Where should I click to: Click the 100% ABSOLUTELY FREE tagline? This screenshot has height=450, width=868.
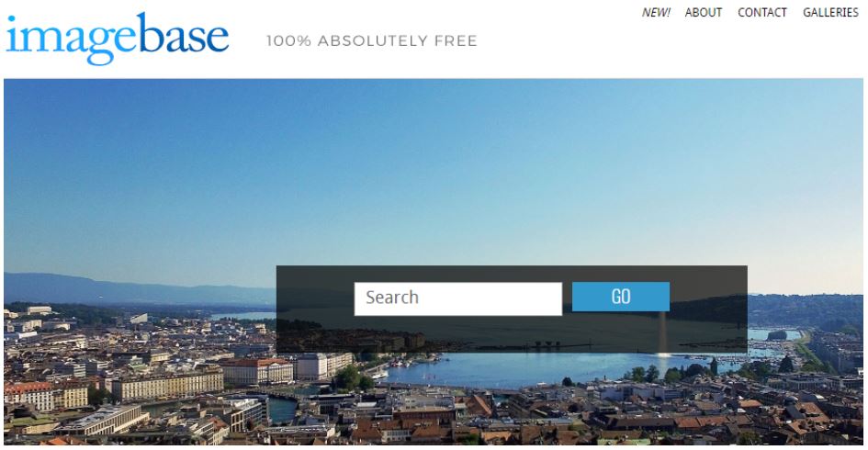coord(371,41)
